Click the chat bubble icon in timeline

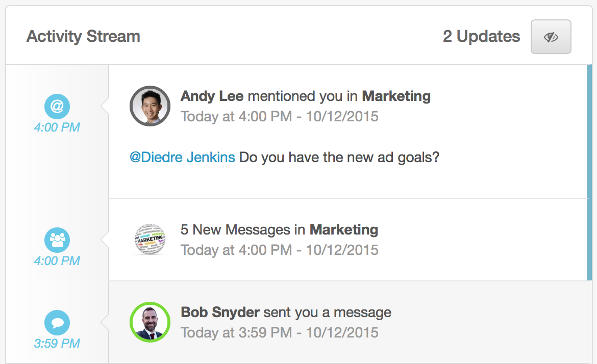tap(57, 323)
